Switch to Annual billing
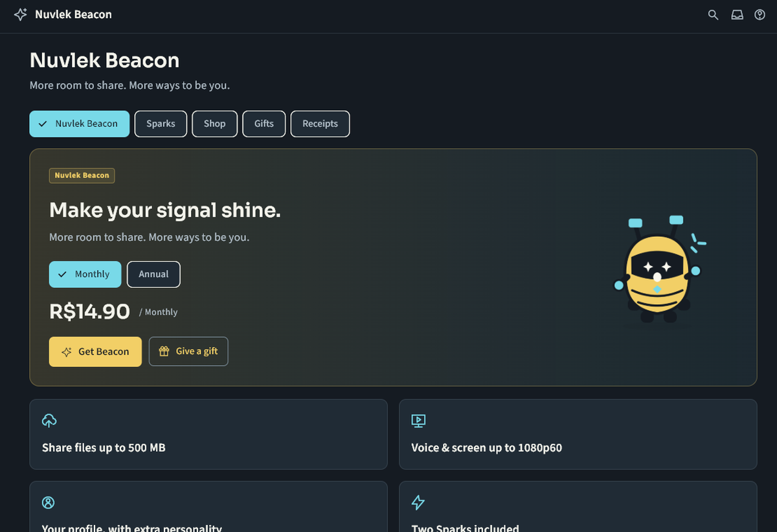This screenshot has height=532, width=777. pos(153,274)
